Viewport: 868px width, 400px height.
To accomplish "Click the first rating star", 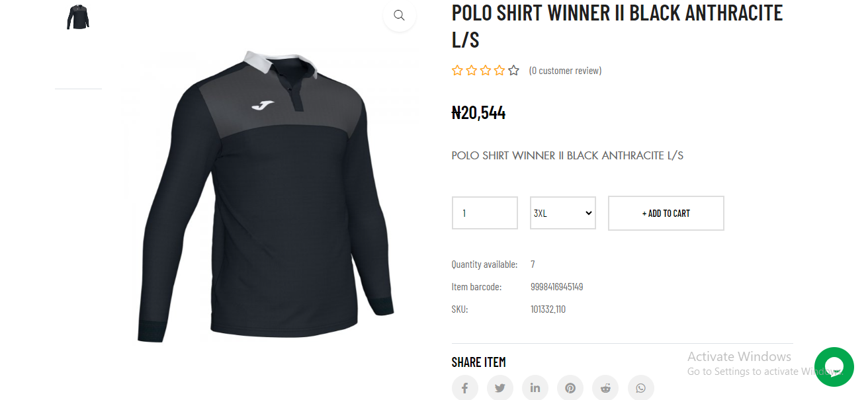I will click(x=457, y=71).
